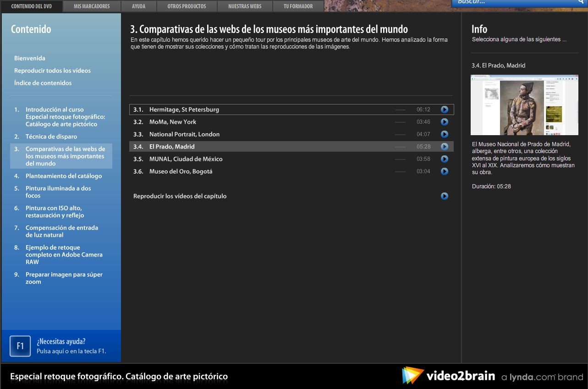588x389 pixels.
Task: Select the Museo del Oro, Bogotá title
Action: tap(181, 171)
